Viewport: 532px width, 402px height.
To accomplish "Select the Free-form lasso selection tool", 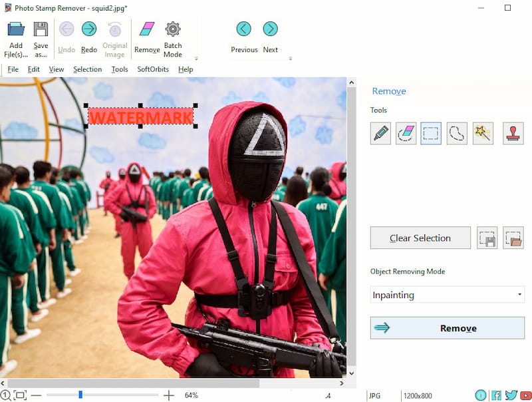I will click(457, 133).
